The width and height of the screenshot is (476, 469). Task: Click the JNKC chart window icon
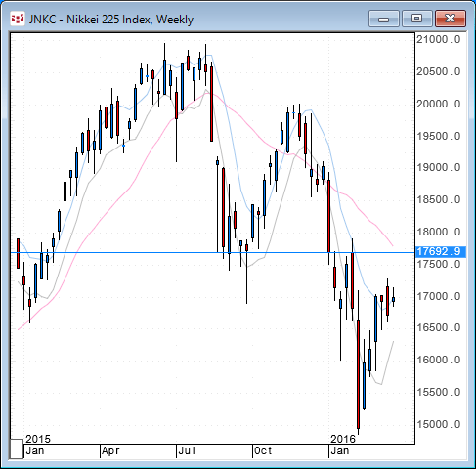[18, 20]
